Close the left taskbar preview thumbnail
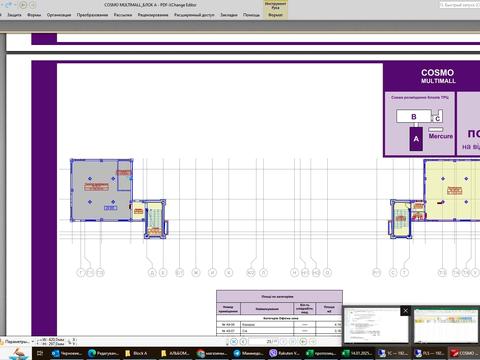The height and width of the screenshot is (360, 480). pos(405,311)
